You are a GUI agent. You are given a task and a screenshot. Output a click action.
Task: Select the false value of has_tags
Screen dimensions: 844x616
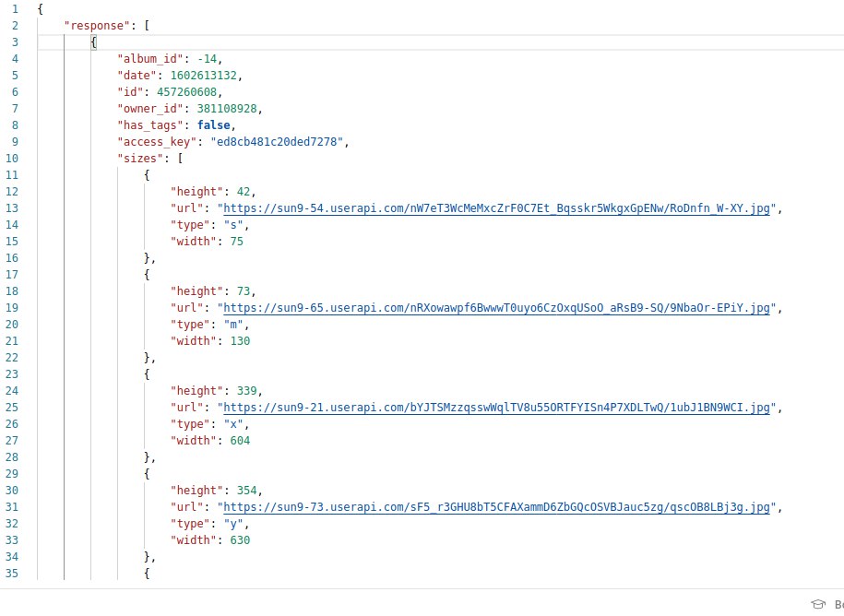pos(214,125)
